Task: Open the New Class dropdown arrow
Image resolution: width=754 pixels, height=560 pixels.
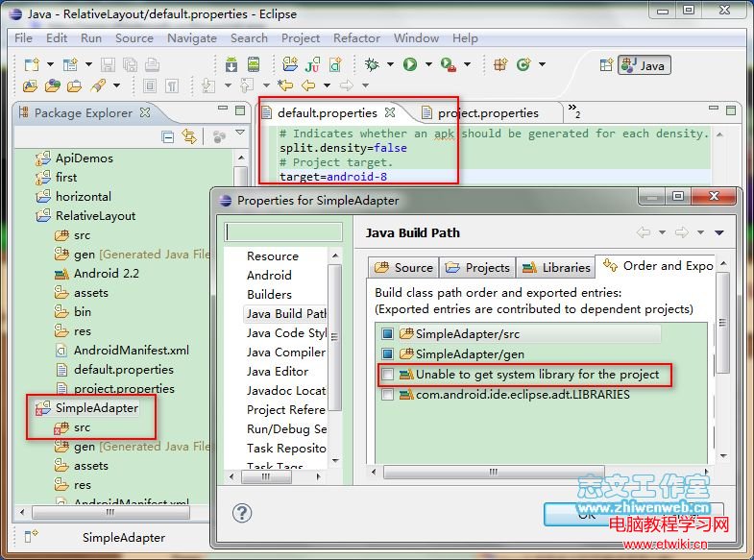Action: (x=542, y=64)
